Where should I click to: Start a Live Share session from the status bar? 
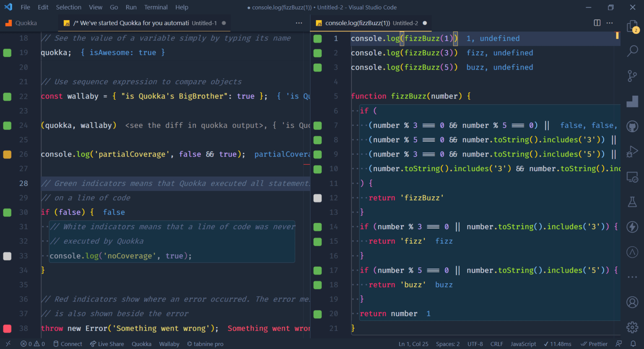[x=107, y=344]
